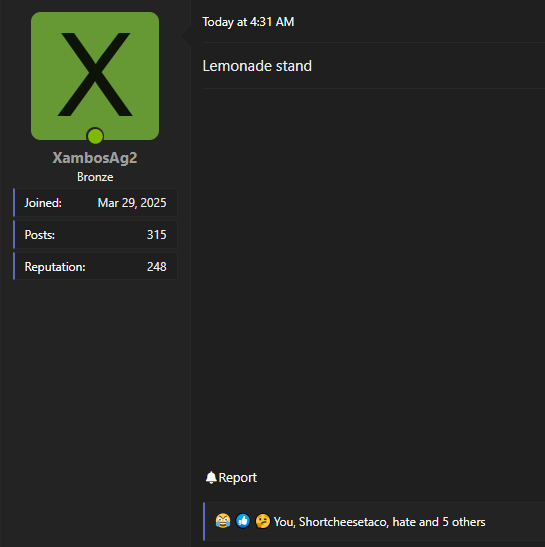This screenshot has height=547, width=545.
Task: Click the Posts label in user info
Action: click(x=39, y=235)
